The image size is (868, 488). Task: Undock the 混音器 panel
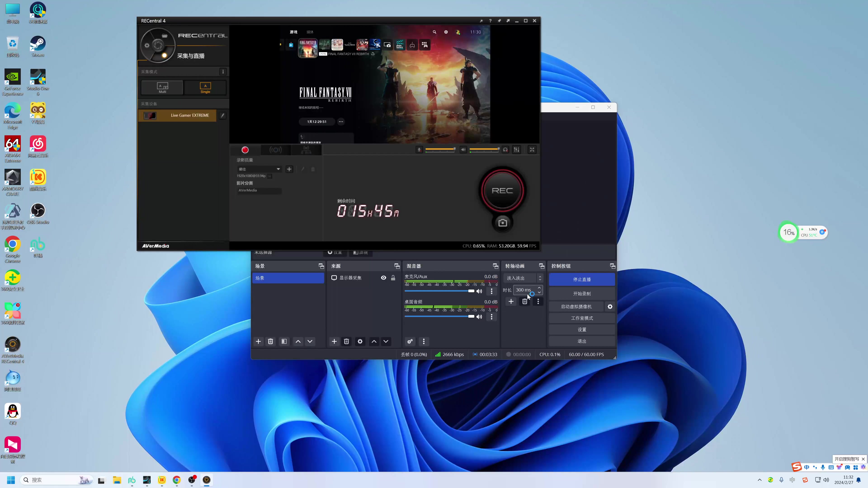click(x=495, y=266)
